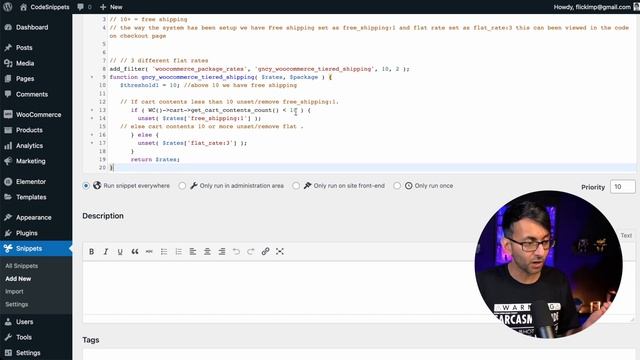Screen dimensions: 640x360
Task: Insert bulleted list in description
Action: pos(164,251)
